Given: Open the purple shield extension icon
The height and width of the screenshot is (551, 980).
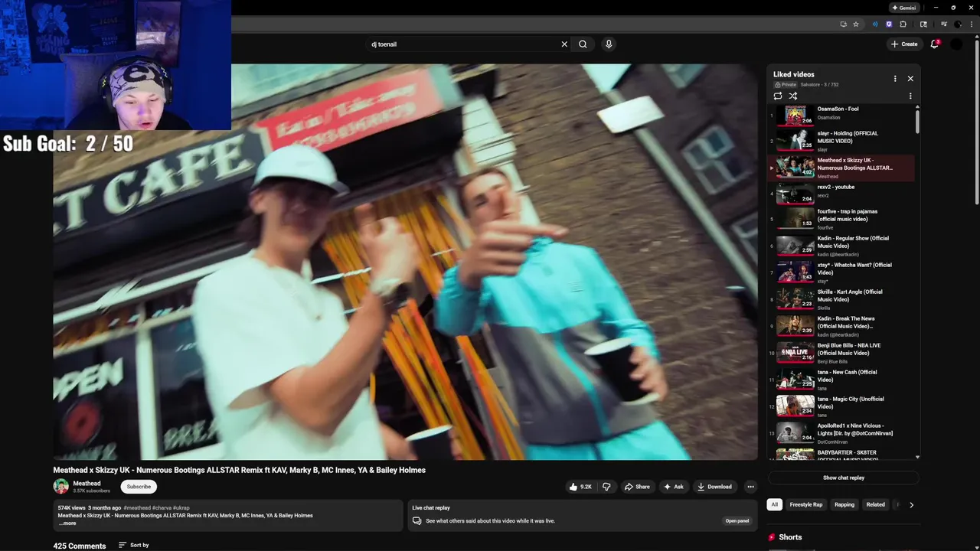Looking at the screenshot, I should pyautogui.click(x=889, y=24).
